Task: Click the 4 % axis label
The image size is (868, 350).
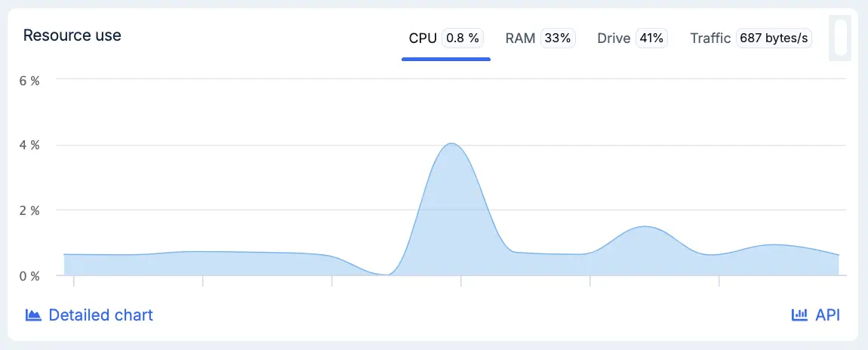Action: pos(31,146)
